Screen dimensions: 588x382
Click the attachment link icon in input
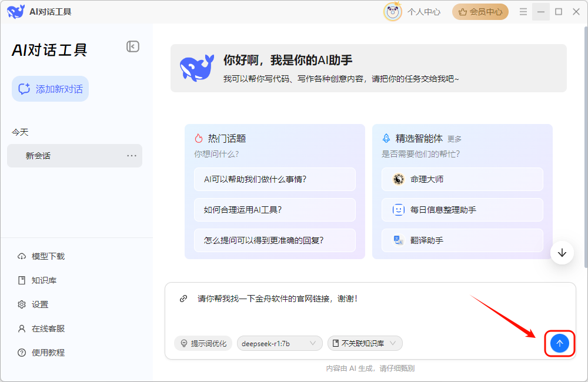click(183, 299)
